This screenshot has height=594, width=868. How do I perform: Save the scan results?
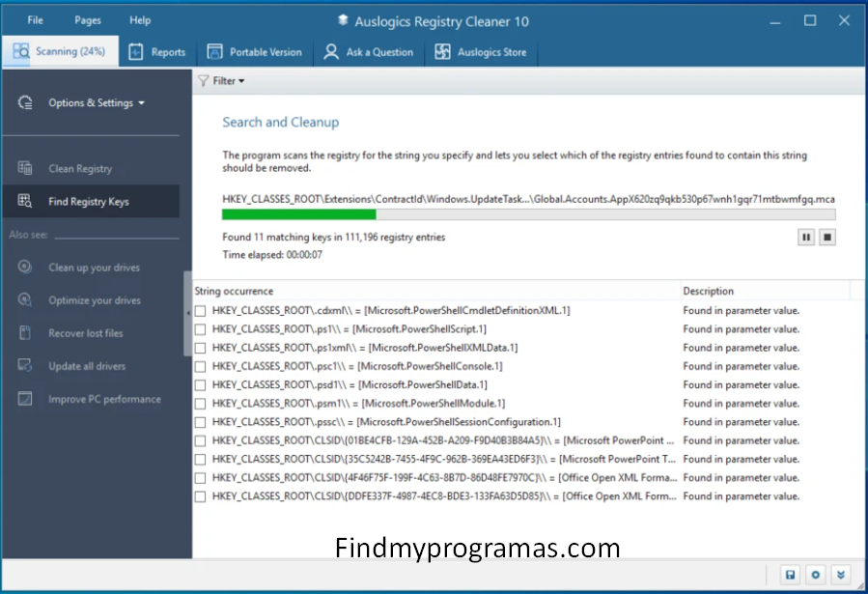pyautogui.click(x=791, y=575)
